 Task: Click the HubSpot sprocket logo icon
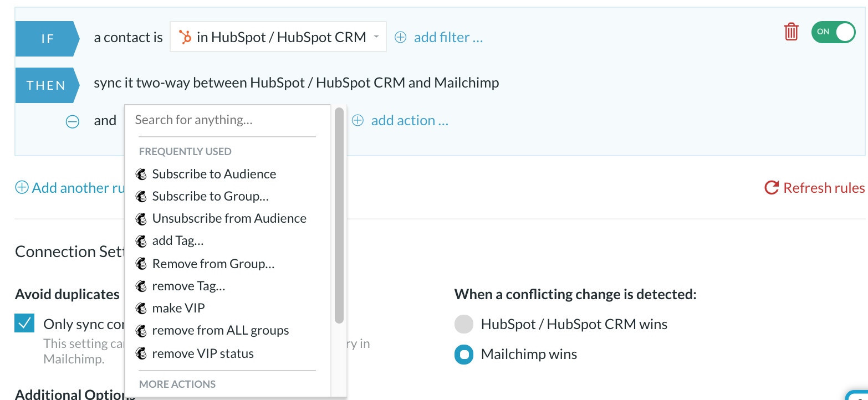click(185, 37)
